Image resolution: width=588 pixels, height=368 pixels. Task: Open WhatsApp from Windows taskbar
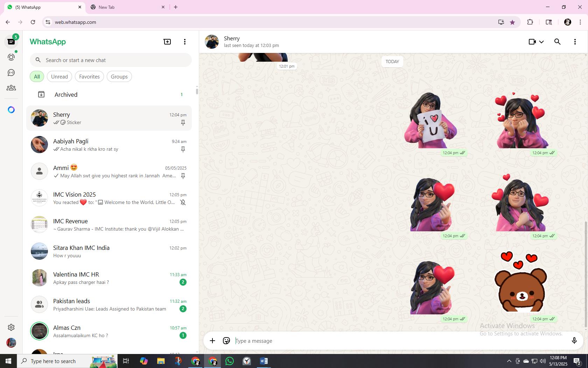pyautogui.click(x=230, y=361)
